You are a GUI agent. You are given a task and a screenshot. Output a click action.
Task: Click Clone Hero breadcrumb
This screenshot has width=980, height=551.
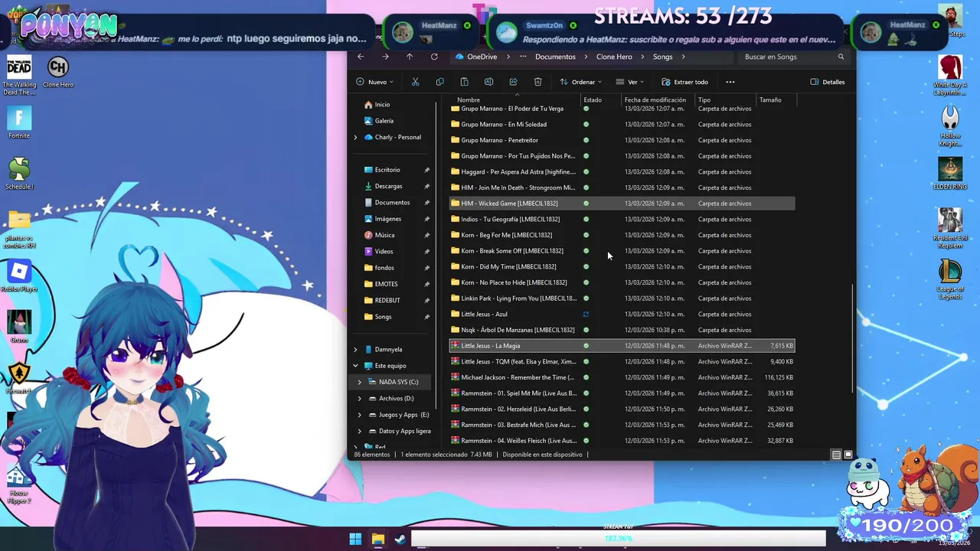point(614,57)
